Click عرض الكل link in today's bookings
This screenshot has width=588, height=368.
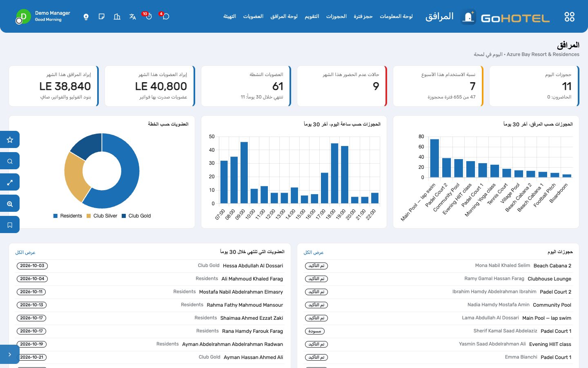(314, 253)
